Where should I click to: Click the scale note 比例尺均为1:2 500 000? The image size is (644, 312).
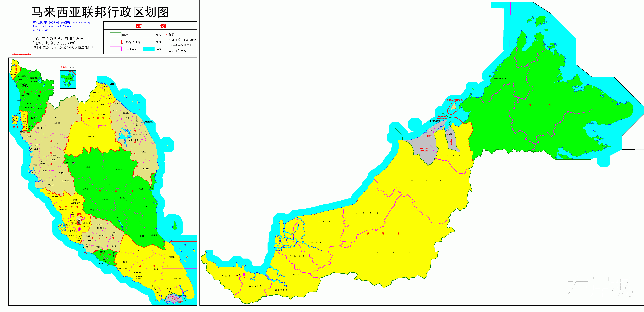coord(54,43)
